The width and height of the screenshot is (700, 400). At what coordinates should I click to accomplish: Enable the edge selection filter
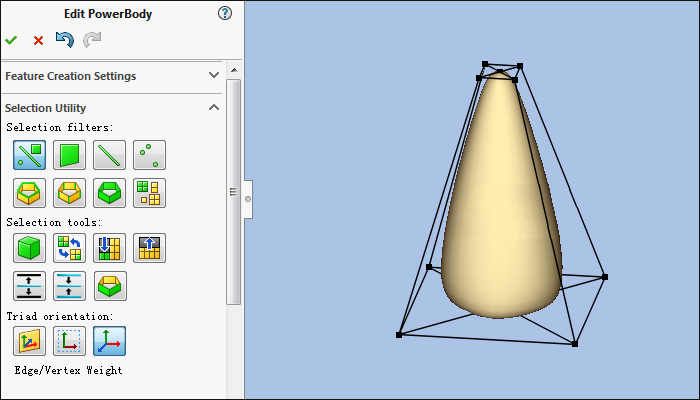[x=109, y=155]
